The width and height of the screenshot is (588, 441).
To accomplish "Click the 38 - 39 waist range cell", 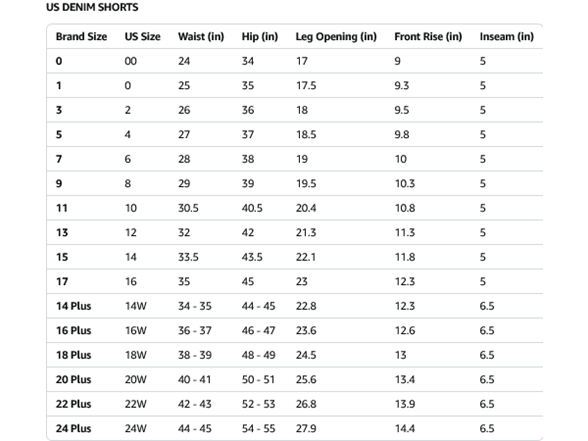I will pyautogui.click(x=195, y=355).
